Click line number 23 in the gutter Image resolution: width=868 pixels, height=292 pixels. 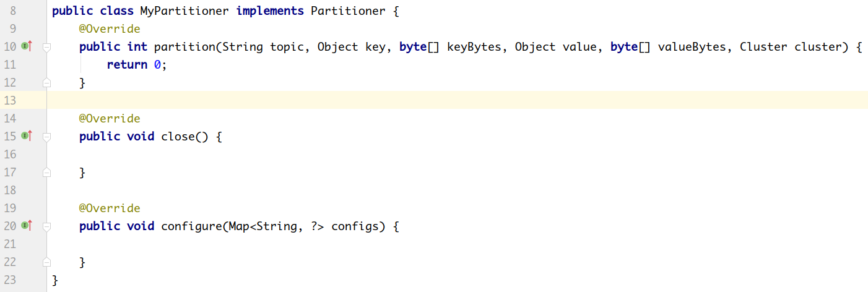coord(10,280)
